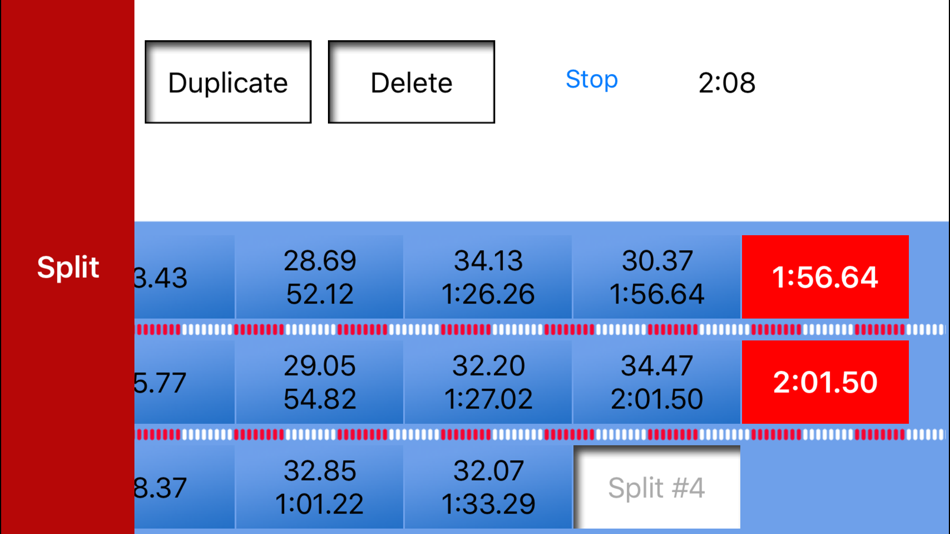
Task: Select split cell 32.07 / 1:33.29
Action: click(488, 488)
